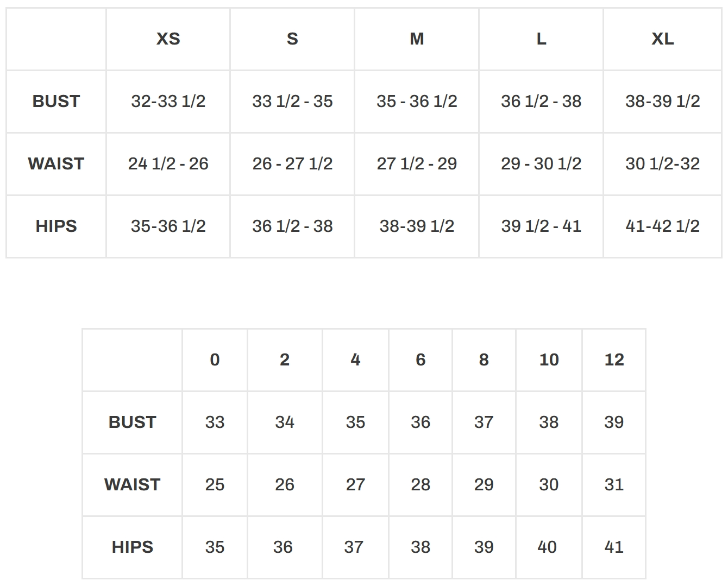Screen dimensions: 728x587
Task: Click the size 12 column header
Action: coord(614,360)
